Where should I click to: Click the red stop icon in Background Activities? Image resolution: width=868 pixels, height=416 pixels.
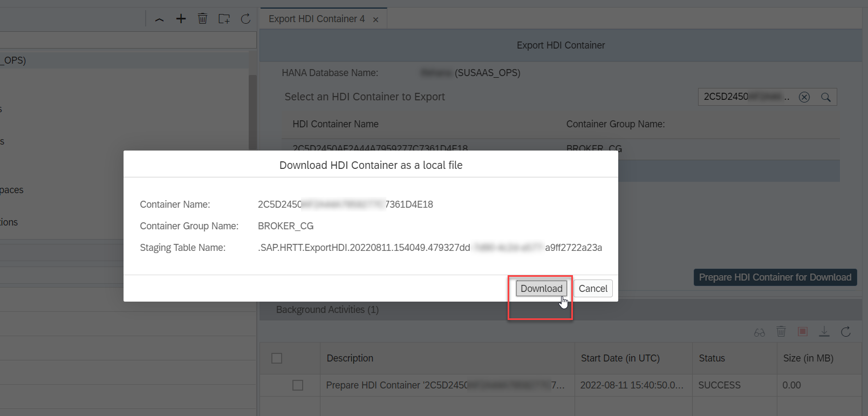click(803, 331)
